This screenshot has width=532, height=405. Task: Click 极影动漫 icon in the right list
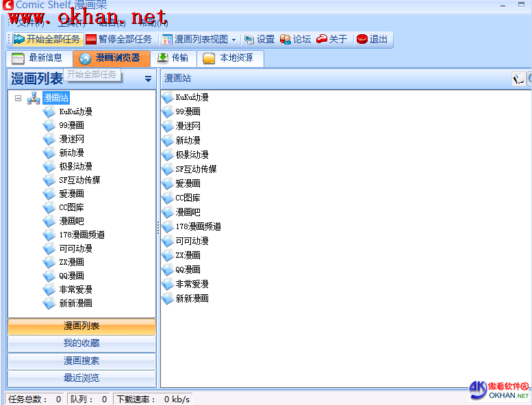coord(167,155)
